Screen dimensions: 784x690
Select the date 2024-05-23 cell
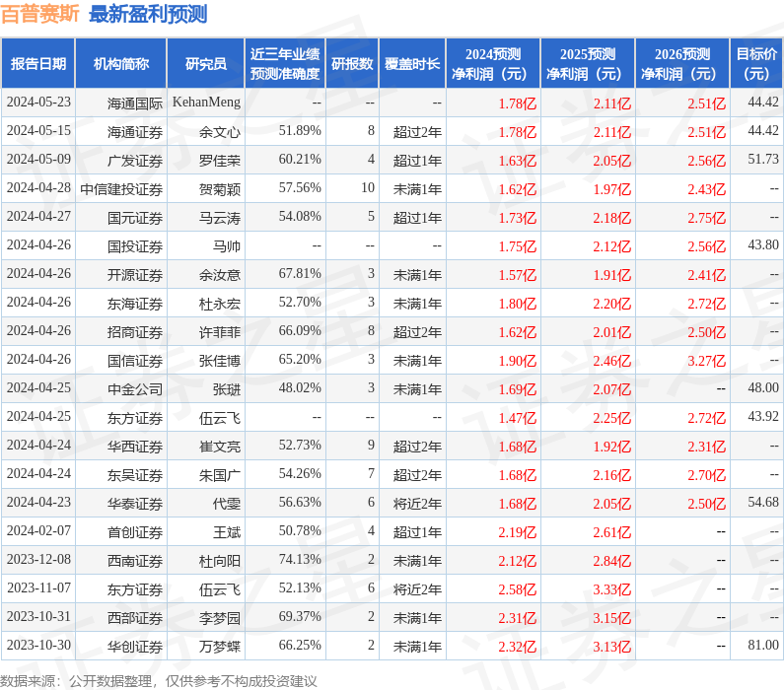(x=39, y=102)
